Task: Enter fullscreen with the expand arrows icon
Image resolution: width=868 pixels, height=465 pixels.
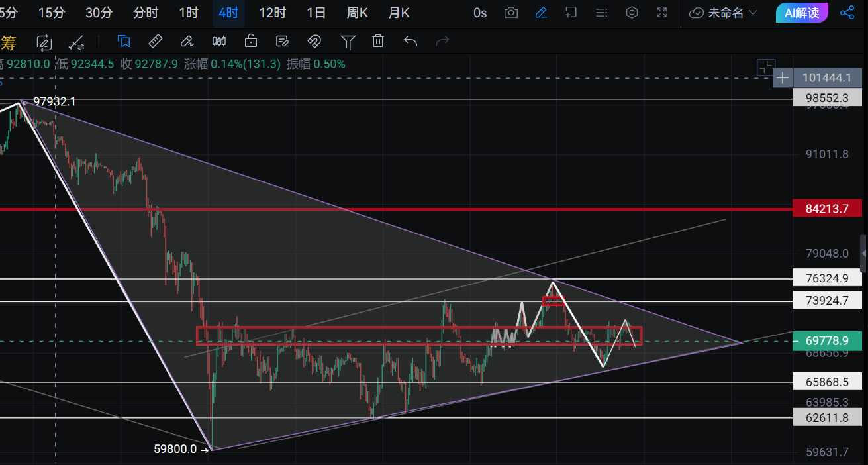Action: [x=661, y=13]
